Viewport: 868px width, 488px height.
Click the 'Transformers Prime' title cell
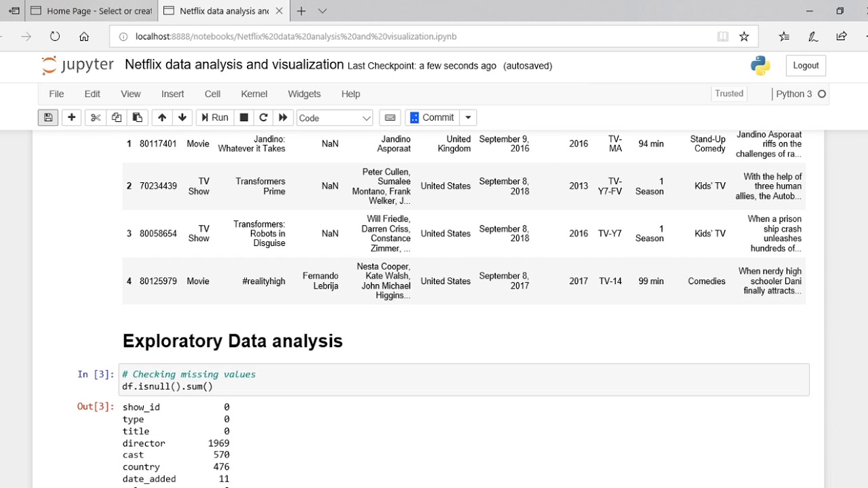click(x=260, y=186)
